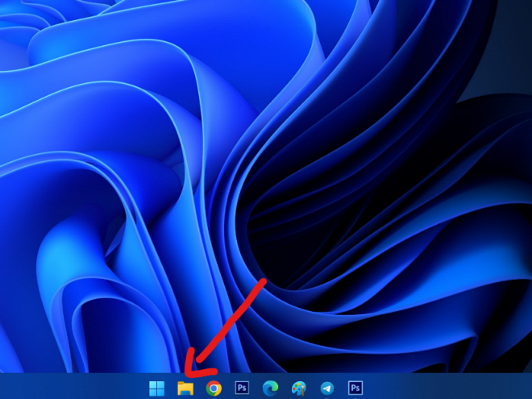Open the Photoshop icon next to Chrome

242,388
